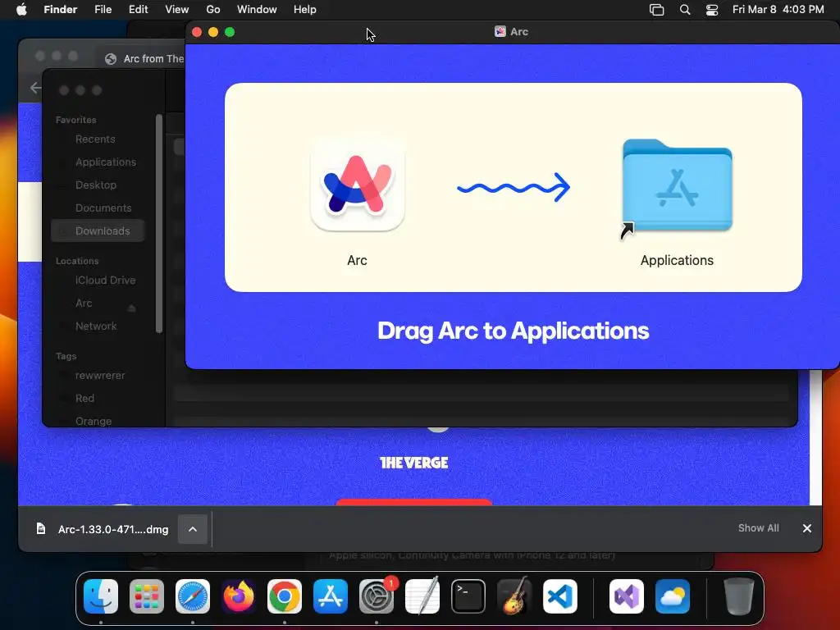The image size is (840, 630).
Task: Select Recents in Finder sidebar
Action: click(95, 139)
